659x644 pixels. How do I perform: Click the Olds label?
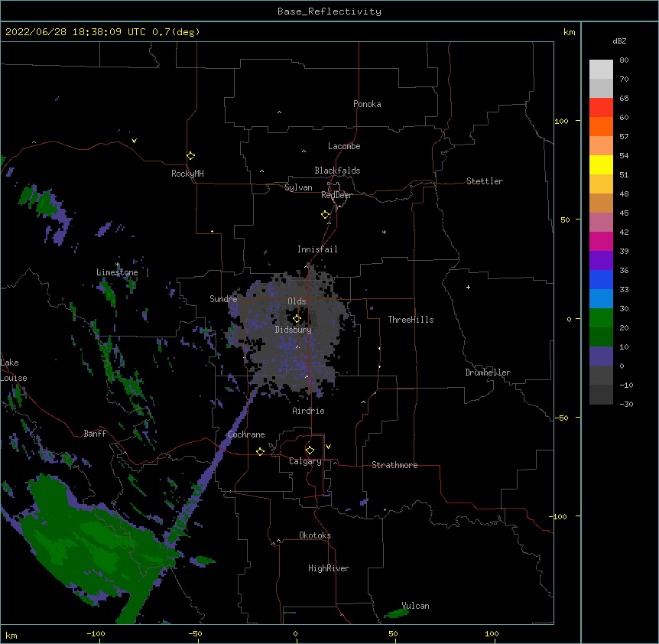point(297,301)
